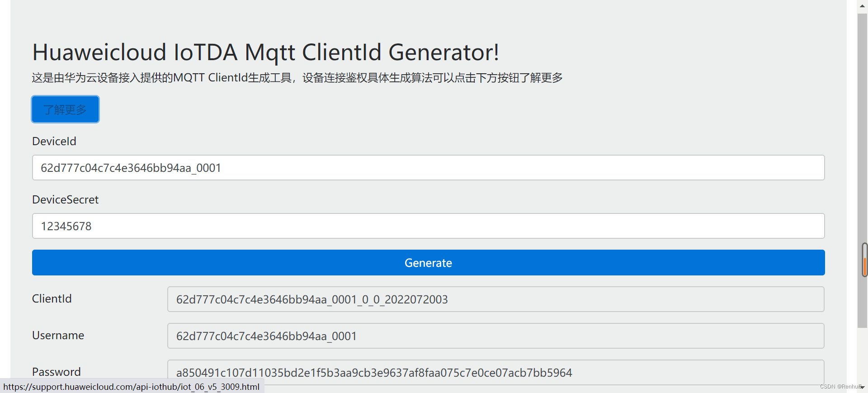Image resolution: width=868 pixels, height=393 pixels.
Task: Click the support.huaweicloud.com status bar URL
Action: click(x=132, y=387)
